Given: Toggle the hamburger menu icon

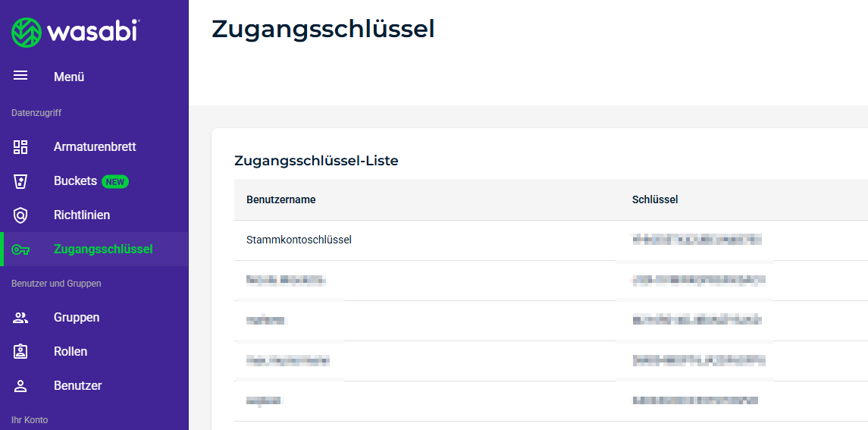Looking at the screenshot, I should coord(20,76).
